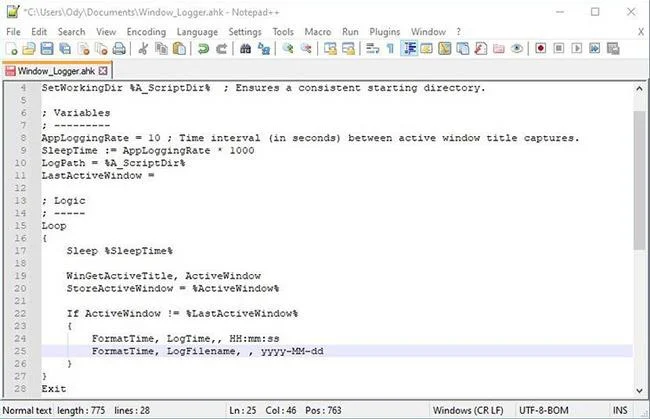Click the Close All toolbar icon
The height and width of the screenshot is (419, 650).
101,49
